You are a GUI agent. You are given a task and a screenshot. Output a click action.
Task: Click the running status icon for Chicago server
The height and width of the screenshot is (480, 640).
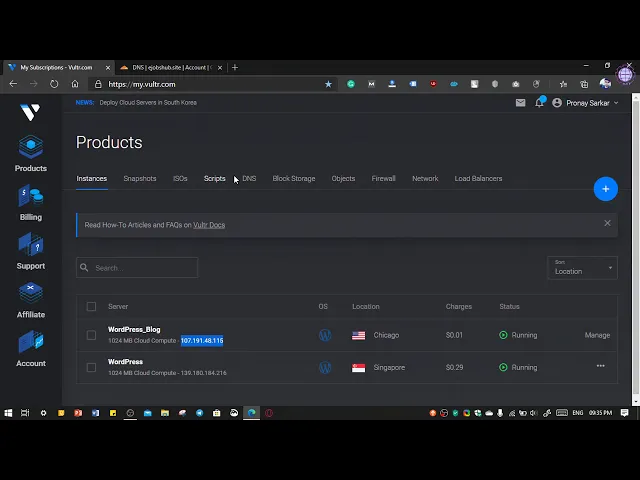503,335
